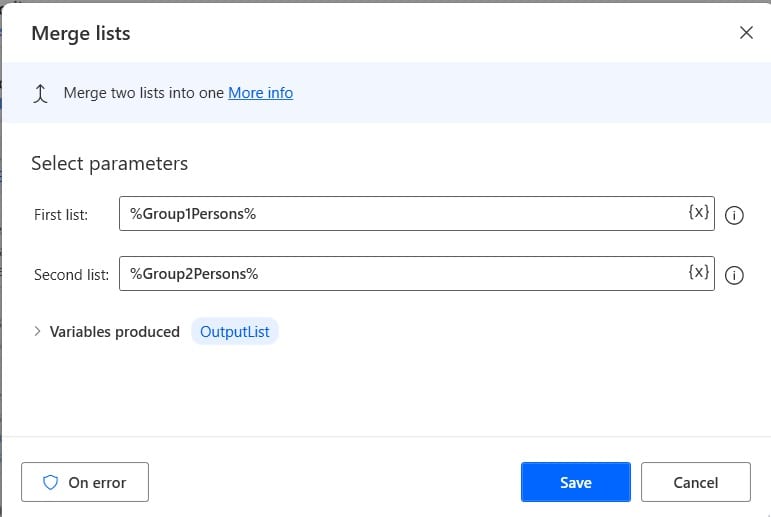Close the Merge lists dialog

click(x=746, y=33)
